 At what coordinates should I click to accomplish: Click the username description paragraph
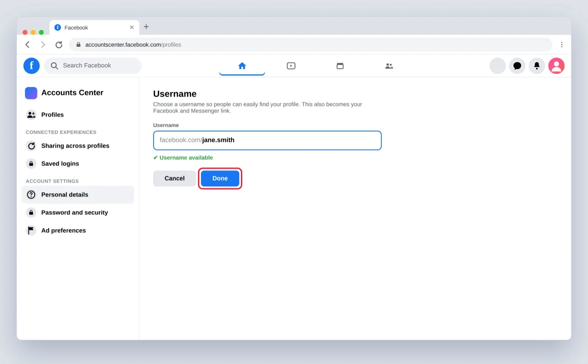(x=257, y=107)
